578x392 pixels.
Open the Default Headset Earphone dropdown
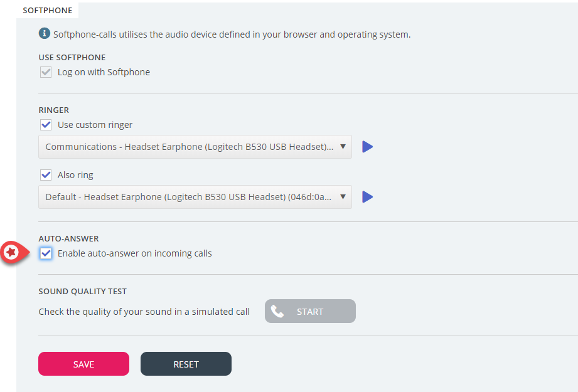click(x=188, y=197)
